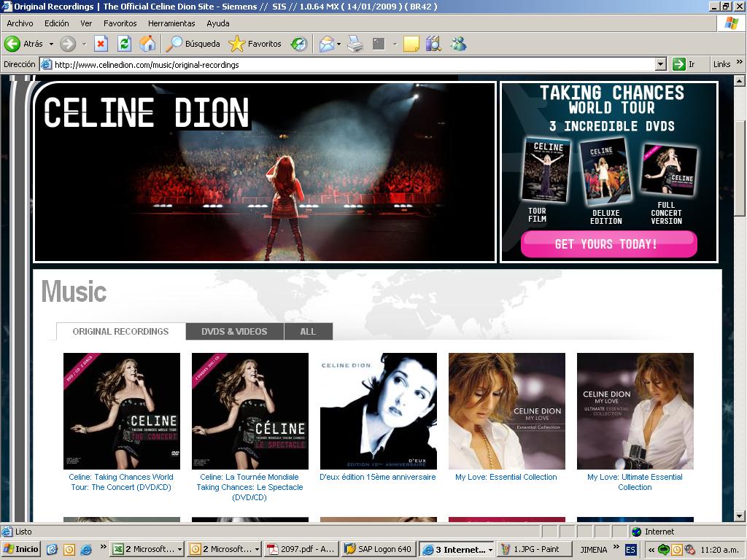Click the research book toolbar icon
Screen dimensions: 747x560
pyautogui.click(x=433, y=44)
